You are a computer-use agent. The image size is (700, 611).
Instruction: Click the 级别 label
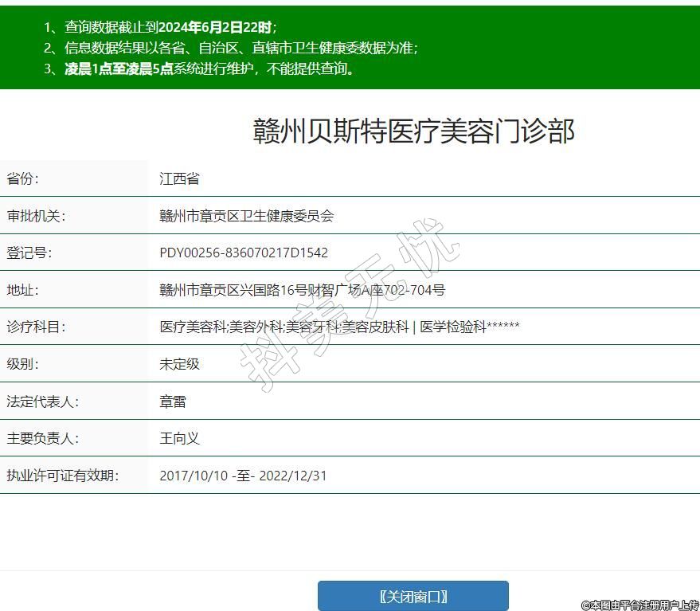[x=23, y=364]
